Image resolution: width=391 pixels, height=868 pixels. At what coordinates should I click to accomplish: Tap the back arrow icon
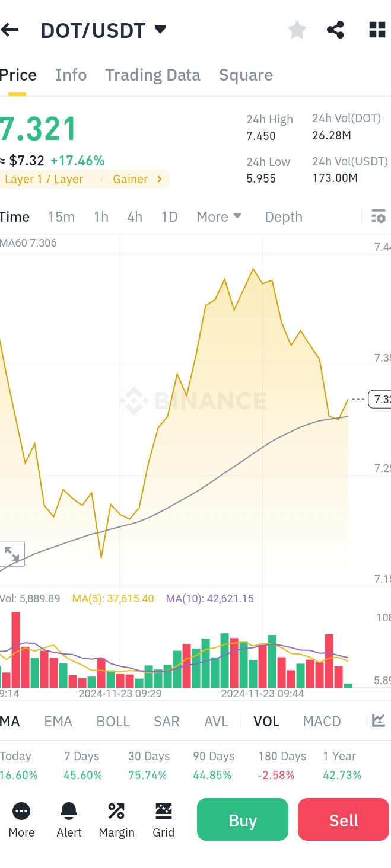(10, 30)
